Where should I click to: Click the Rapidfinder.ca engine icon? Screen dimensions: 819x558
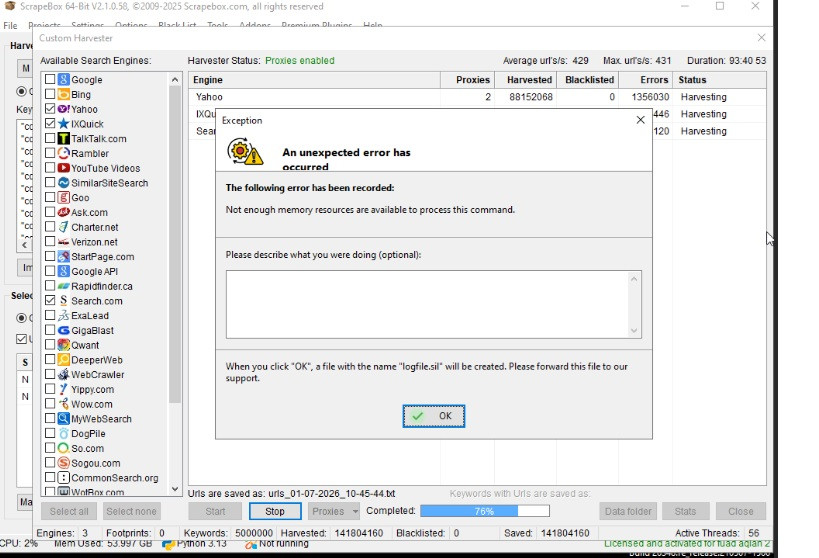64,286
